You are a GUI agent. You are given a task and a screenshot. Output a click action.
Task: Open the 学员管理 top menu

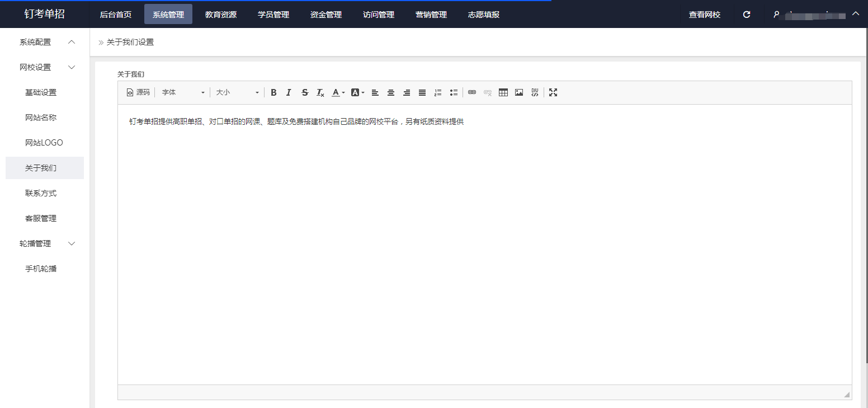click(273, 15)
